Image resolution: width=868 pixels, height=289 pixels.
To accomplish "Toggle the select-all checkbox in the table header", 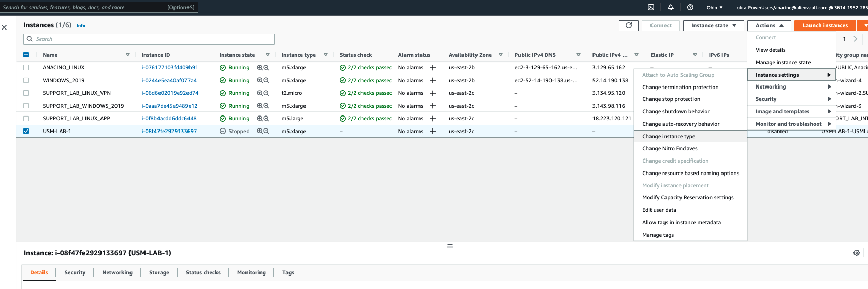I will [26, 55].
